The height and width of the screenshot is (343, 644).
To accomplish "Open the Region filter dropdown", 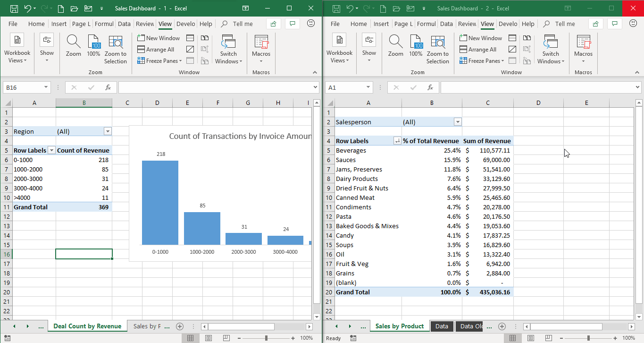I will (x=108, y=131).
